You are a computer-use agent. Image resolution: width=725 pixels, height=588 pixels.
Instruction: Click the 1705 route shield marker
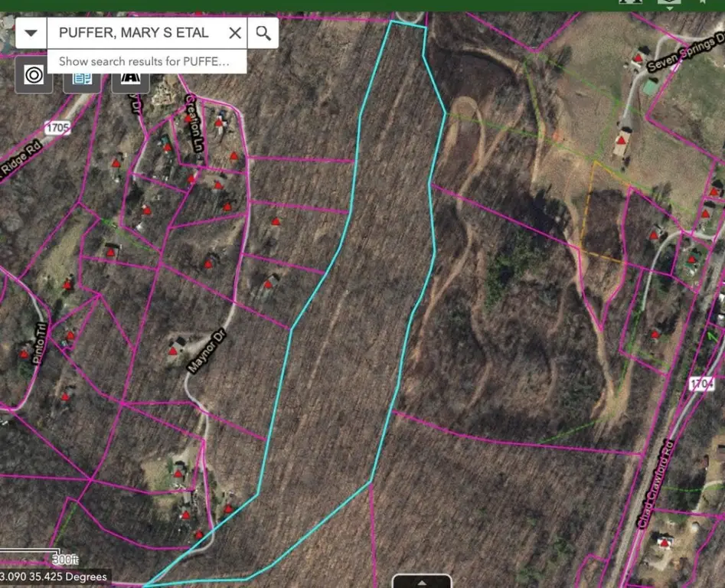[57, 128]
